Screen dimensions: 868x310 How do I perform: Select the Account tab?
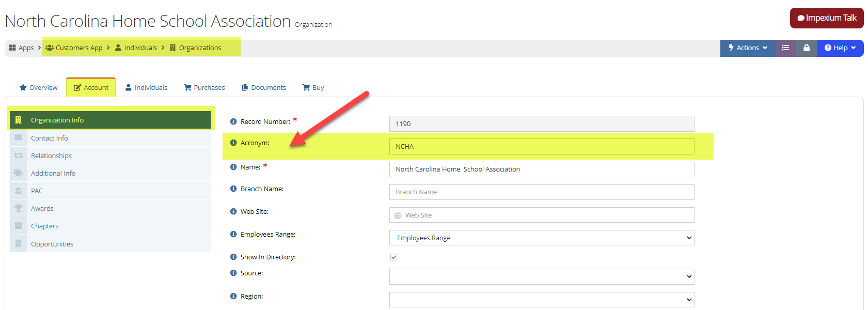91,87
